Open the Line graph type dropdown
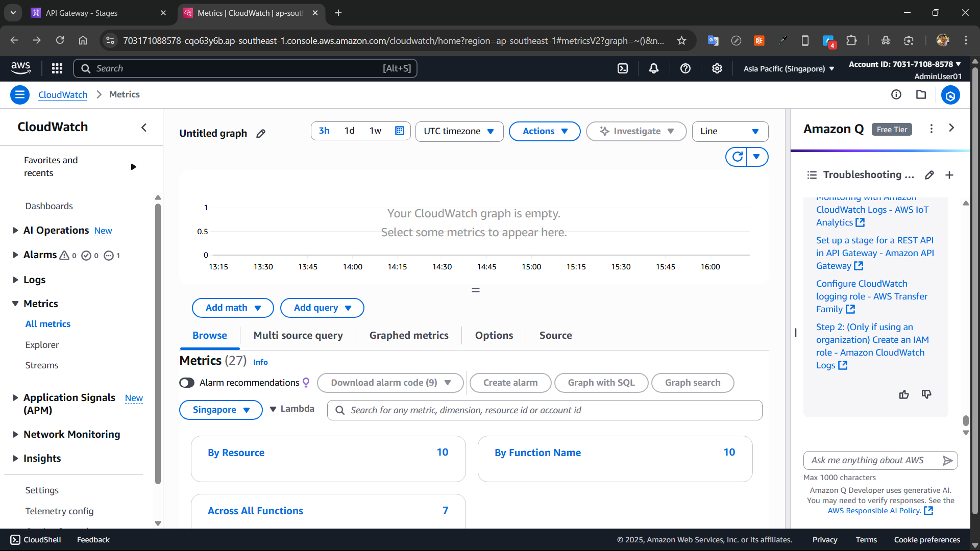The width and height of the screenshot is (980, 551). pos(730,131)
